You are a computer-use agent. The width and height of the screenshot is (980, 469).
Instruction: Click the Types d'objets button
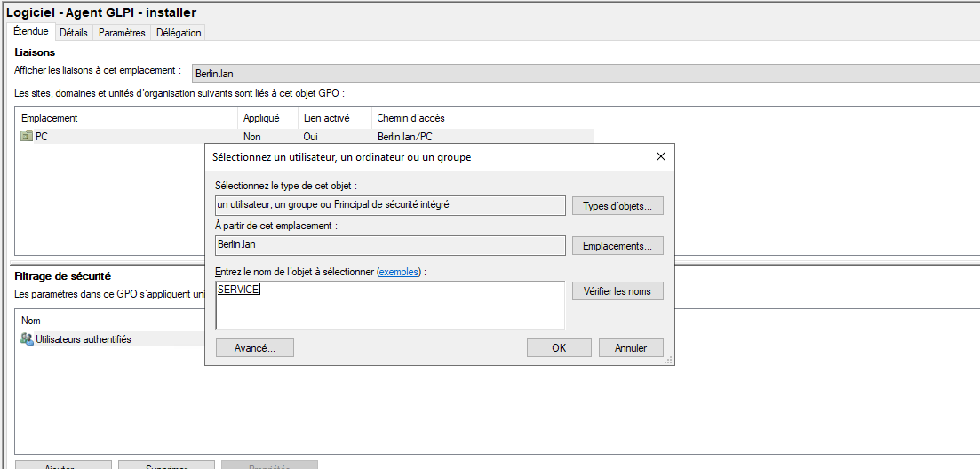(x=617, y=206)
